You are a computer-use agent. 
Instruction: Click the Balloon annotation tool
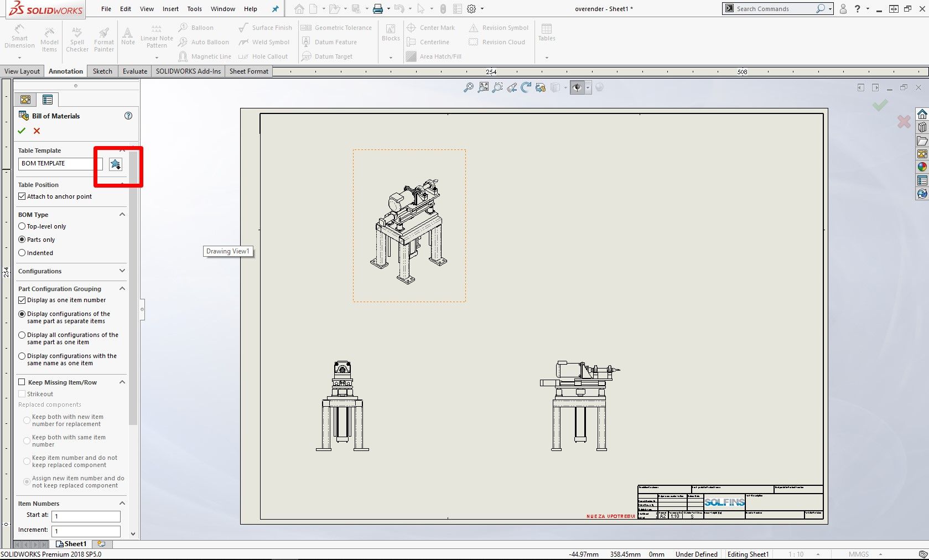196,28
